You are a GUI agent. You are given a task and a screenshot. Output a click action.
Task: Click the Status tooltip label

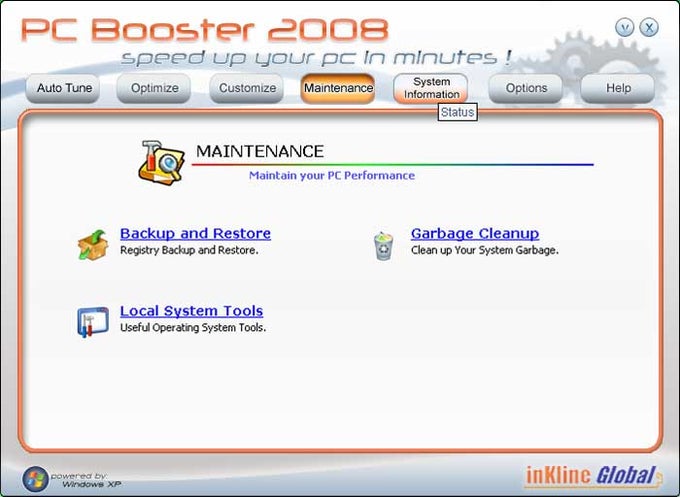[458, 112]
